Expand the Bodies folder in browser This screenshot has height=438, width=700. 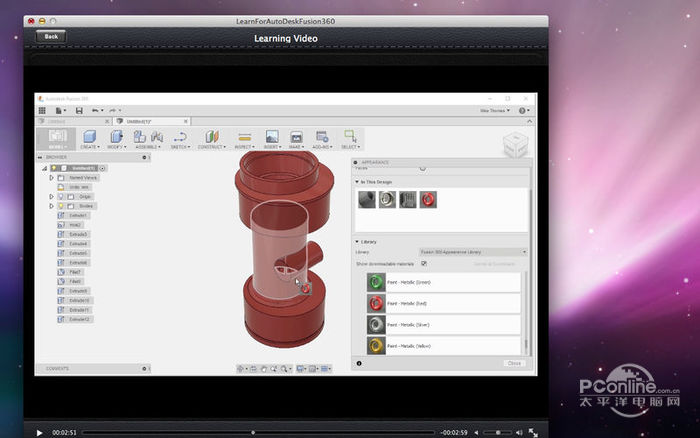(x=51, y=206)
